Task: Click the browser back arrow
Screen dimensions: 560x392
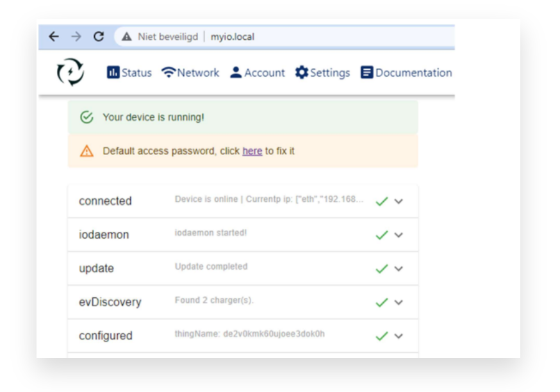Action: tap(54, 37)
